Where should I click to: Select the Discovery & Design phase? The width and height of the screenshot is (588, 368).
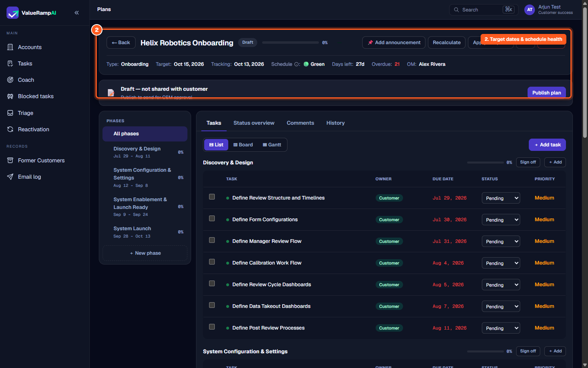(145, 152)
